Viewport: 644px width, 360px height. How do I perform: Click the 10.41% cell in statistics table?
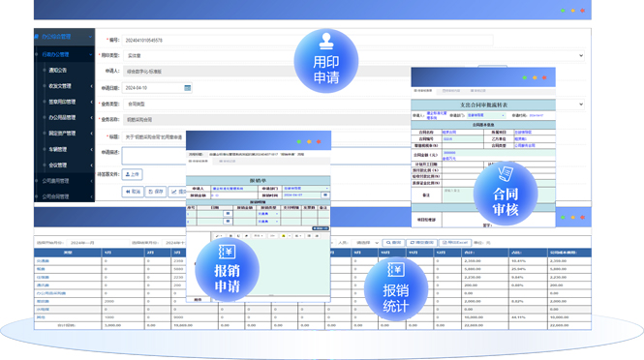[528, 261]
